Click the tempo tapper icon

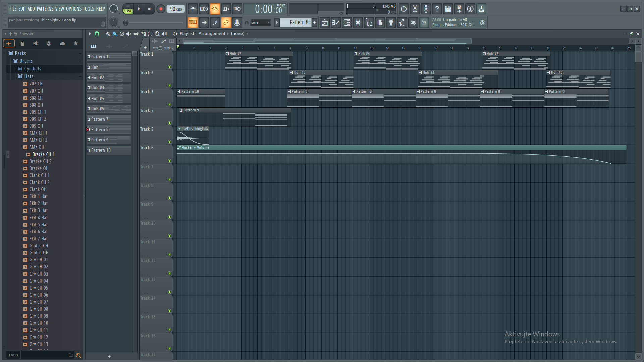(402, 23)
